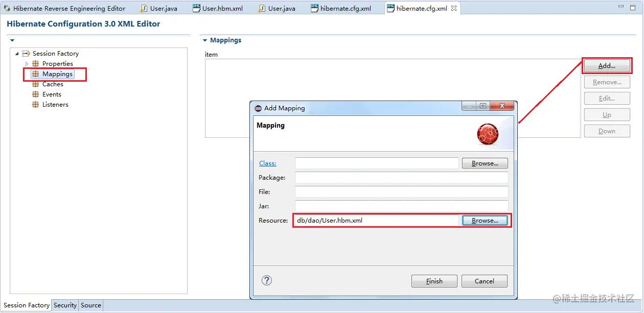644x313 pixels.
Task: Click the Down button
Action: (x=607, y=131)
